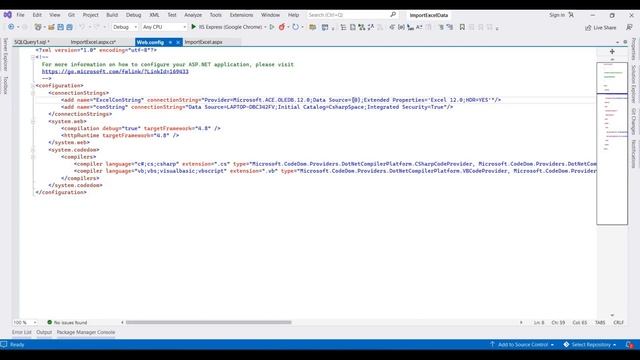Image resolution: width=640 pixels, height=360 pixels.
Task: Click the window tab-list gear icon
Action: pos(625,42)
